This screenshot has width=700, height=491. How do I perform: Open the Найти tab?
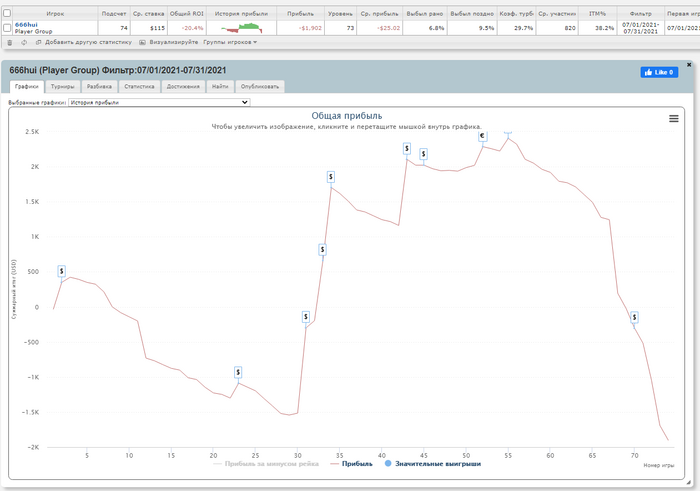[220, 87]
